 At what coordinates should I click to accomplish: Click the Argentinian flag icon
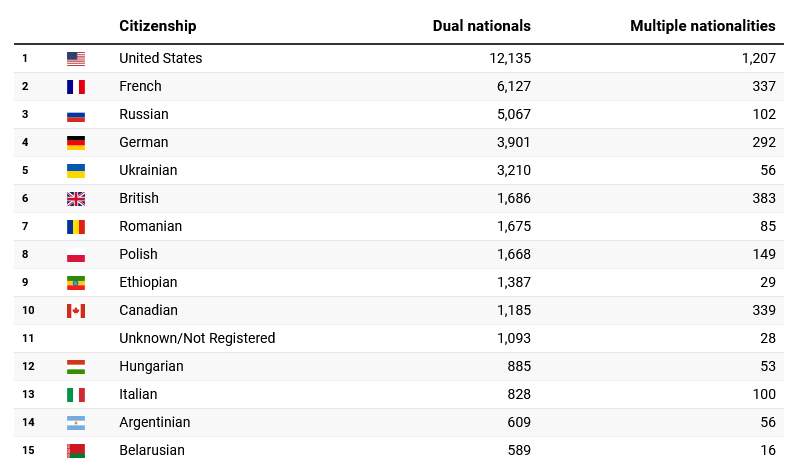(76, 423)
